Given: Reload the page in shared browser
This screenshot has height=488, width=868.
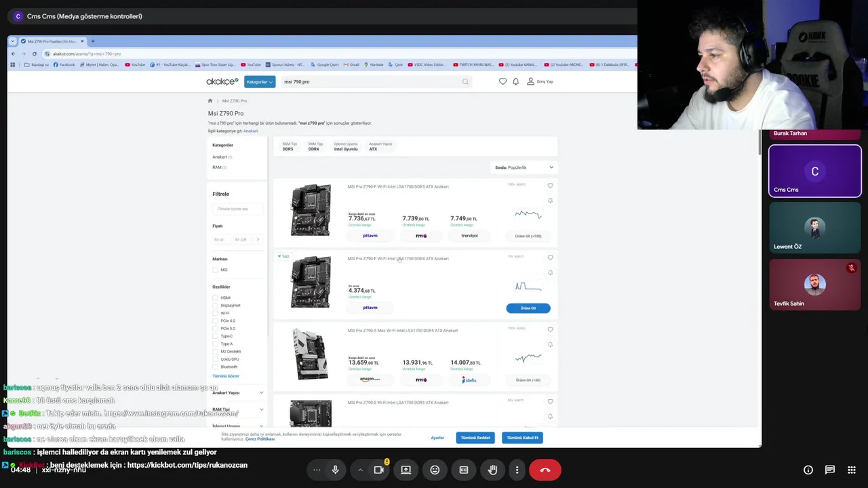Looking at the screenshot, I should coord(34,54).
